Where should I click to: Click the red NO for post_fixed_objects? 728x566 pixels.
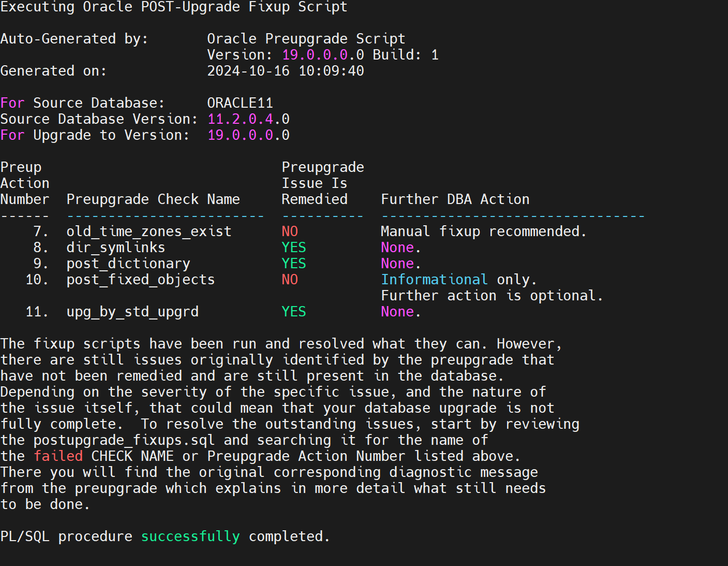point(290,280)
